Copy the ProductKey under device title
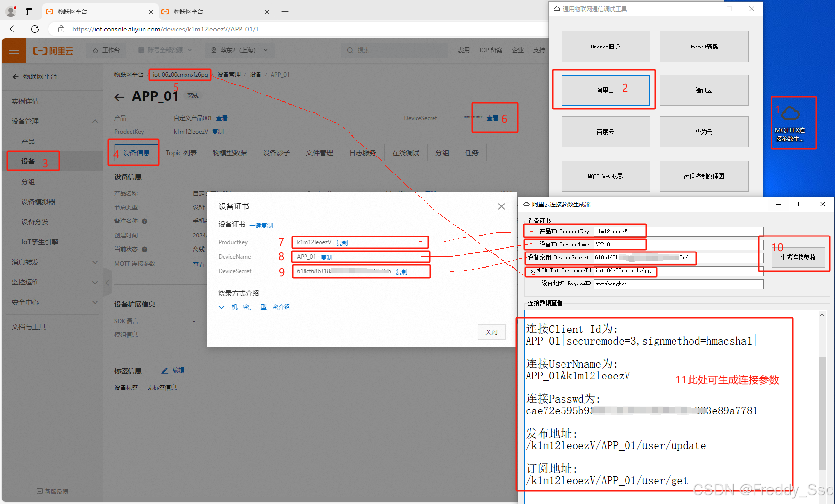 tap(218, 132)
